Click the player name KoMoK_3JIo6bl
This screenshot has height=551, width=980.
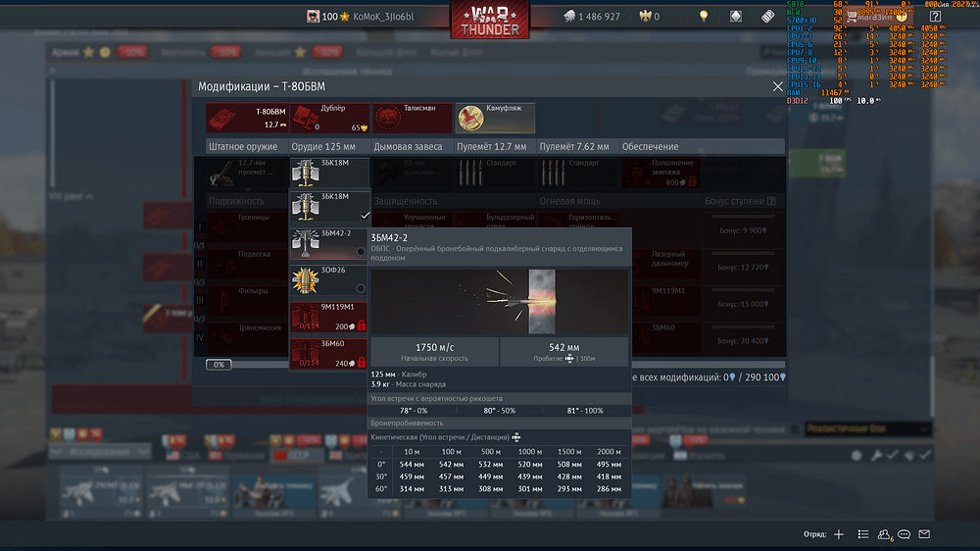click(383, 17)
